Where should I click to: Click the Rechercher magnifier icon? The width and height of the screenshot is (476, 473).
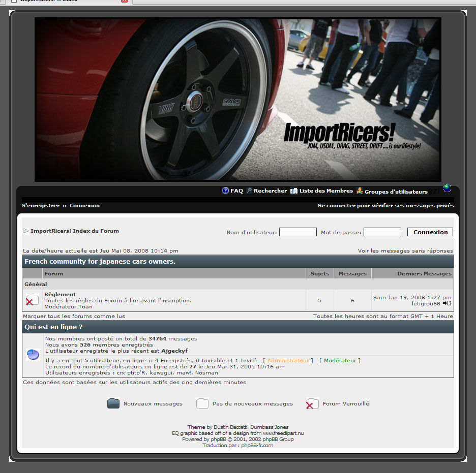(249, 191)
